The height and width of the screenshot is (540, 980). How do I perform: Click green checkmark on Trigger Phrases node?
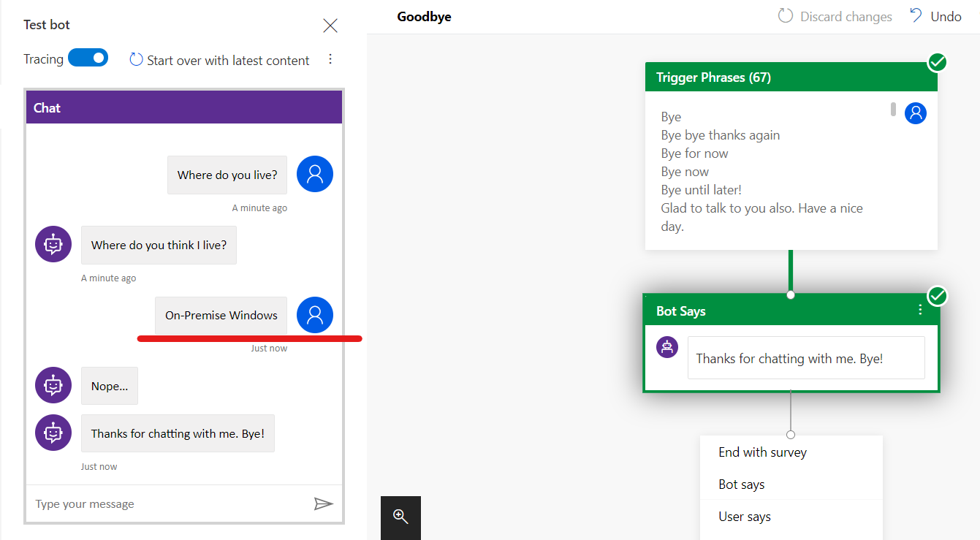(937, 62)
